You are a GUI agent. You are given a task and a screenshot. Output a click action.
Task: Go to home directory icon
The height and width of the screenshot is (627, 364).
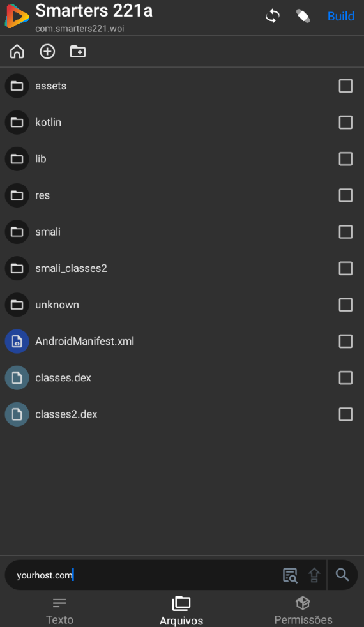[x=17, y=52]
